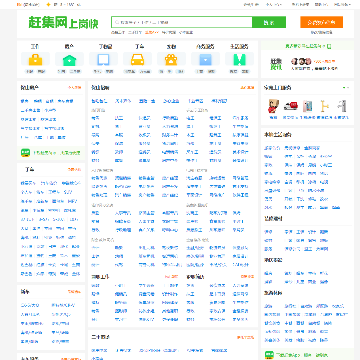Click the green promo headline in the top-right card
This screenshot has width=360, height=360.
point(307,46)
